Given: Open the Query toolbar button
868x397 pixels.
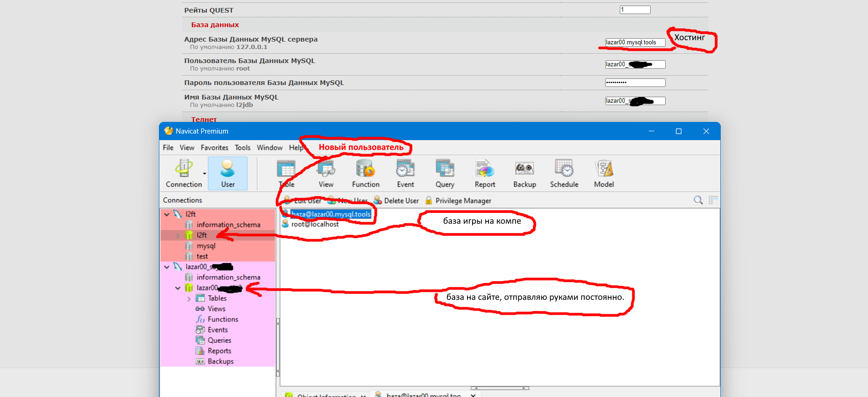Looking at the screenshot, I should [x=445, y=173].
